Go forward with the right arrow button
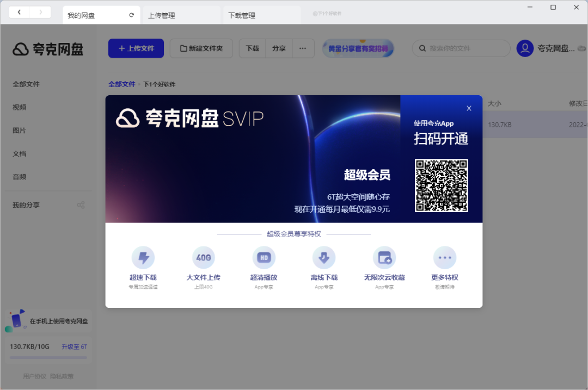Viewport: 588px width, 390px height. coord(40,13)
